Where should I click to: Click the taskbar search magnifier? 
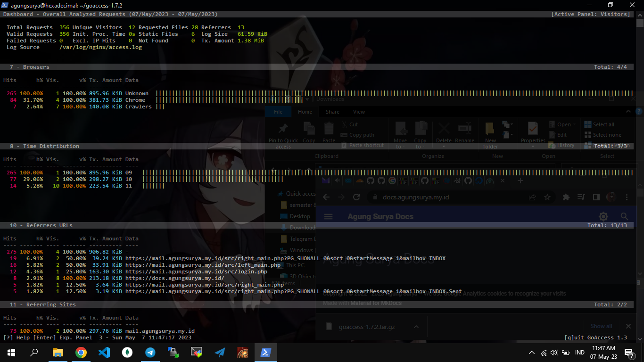click(34, 352)
